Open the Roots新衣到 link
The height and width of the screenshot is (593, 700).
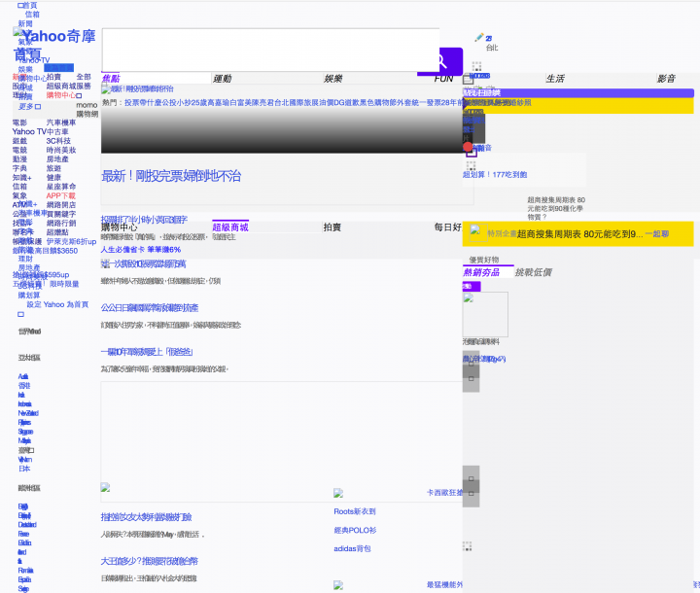pos(355,511)
